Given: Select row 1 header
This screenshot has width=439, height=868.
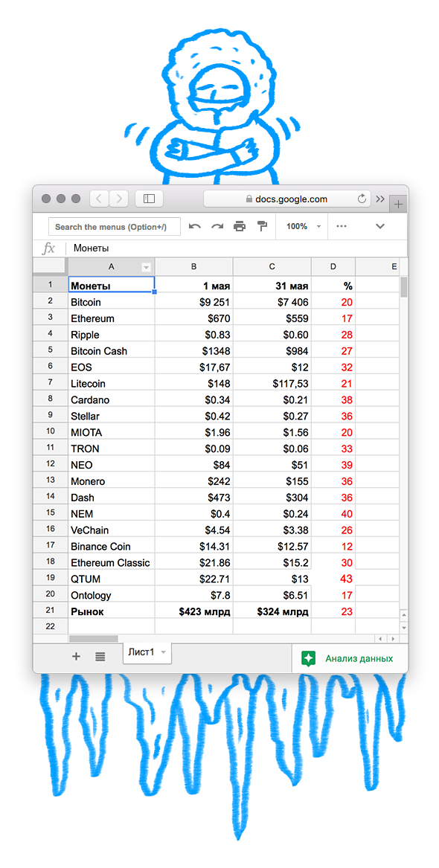Looking at the screenshot, I should point(51,285).
